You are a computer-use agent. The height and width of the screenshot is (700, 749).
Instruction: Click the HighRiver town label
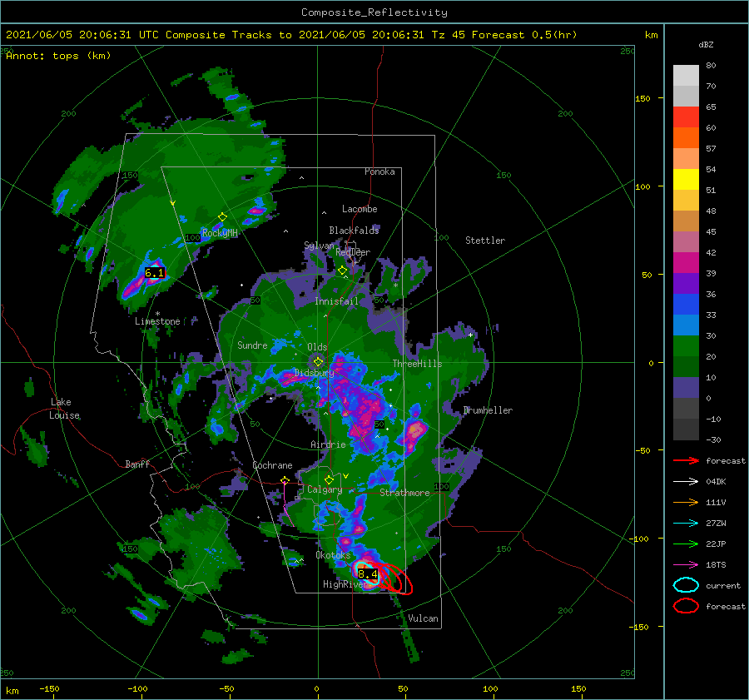(345, 584)
